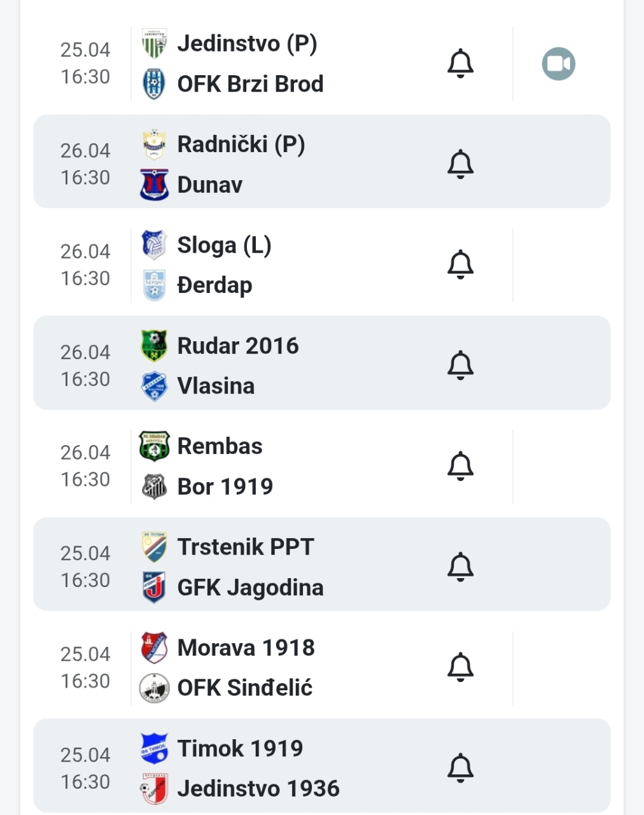Enable notification bell for Jedinstvo (P) match
The width and height of the screenshot is (644, 815).
tap(460, 64)
